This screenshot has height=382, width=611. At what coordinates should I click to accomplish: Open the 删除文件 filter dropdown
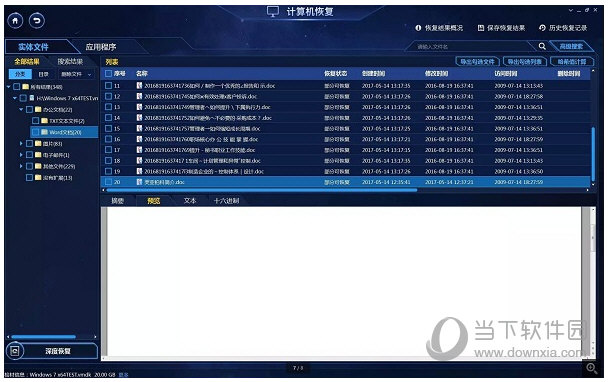pyautogui.click(x=76, y=74)
